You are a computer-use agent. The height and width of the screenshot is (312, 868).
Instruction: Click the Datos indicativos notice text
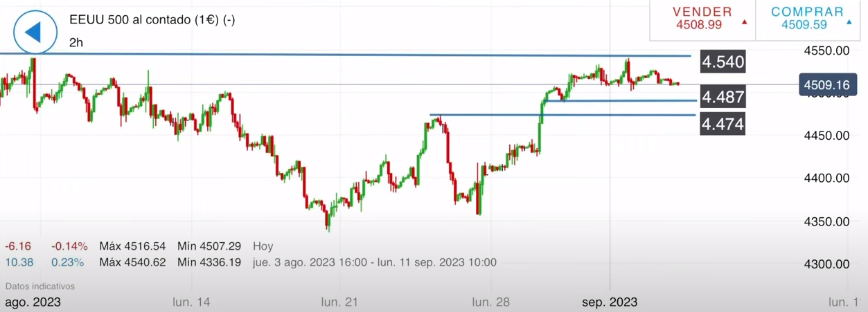pyautogui.click(x=40, y=286)
